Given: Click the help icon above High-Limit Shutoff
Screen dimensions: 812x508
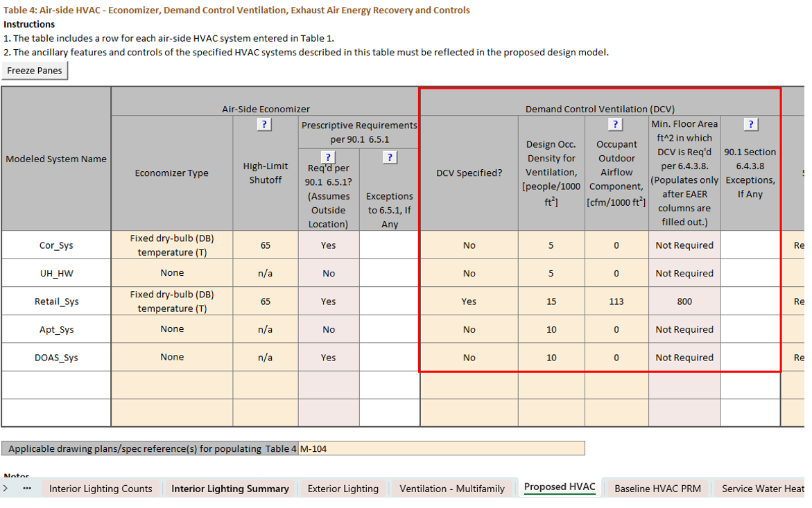Looking at the screenshot, I should 264,124.
